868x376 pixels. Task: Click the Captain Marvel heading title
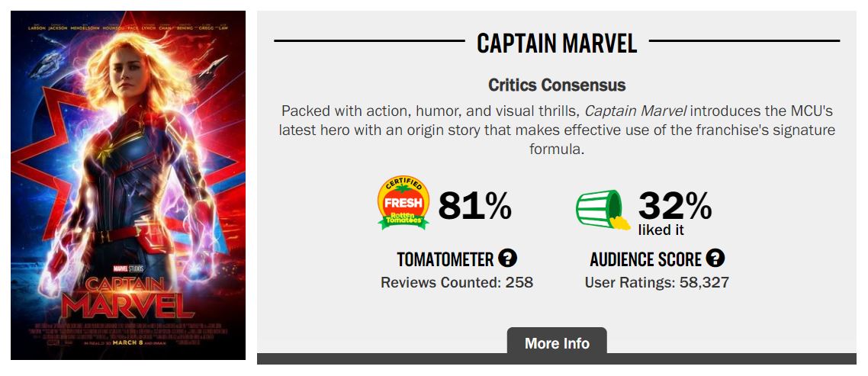[x=557, y=43]
